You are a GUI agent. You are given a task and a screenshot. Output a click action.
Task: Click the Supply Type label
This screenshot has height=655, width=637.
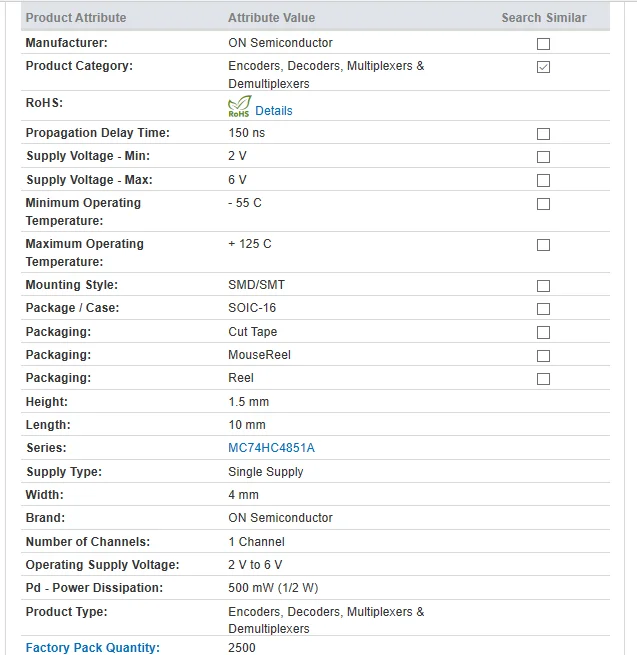(64, 472)
